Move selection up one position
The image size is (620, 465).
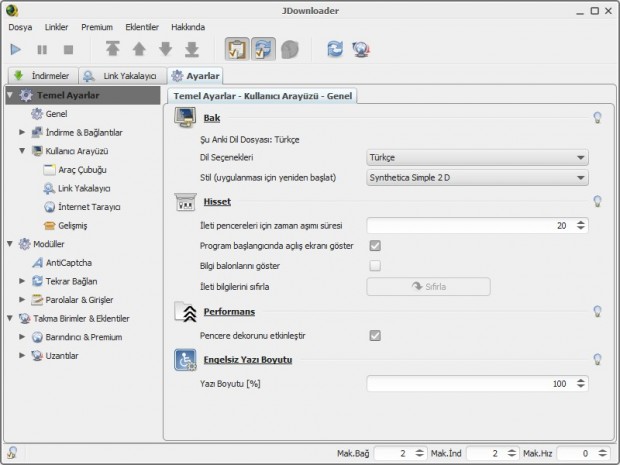[x=139, y=49]
